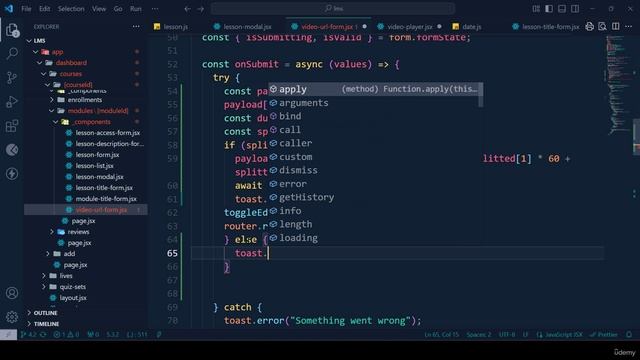Click the remote window status icon

click(x=8, y=335)
